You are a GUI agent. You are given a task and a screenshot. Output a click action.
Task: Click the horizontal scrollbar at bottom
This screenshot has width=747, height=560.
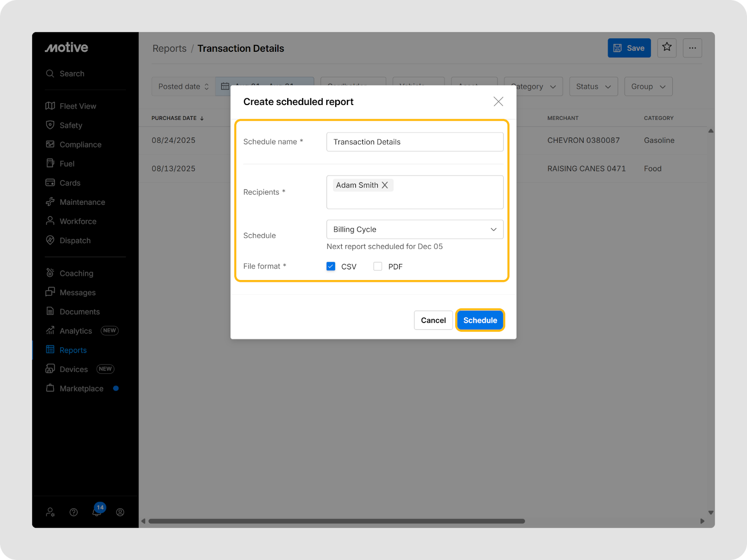click(x=336, y=521)
